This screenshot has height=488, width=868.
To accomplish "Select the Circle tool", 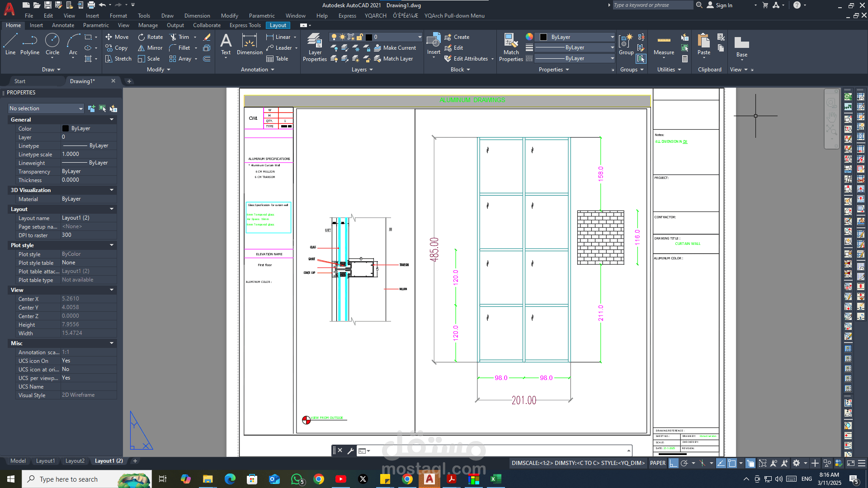I will coord(52,44).
